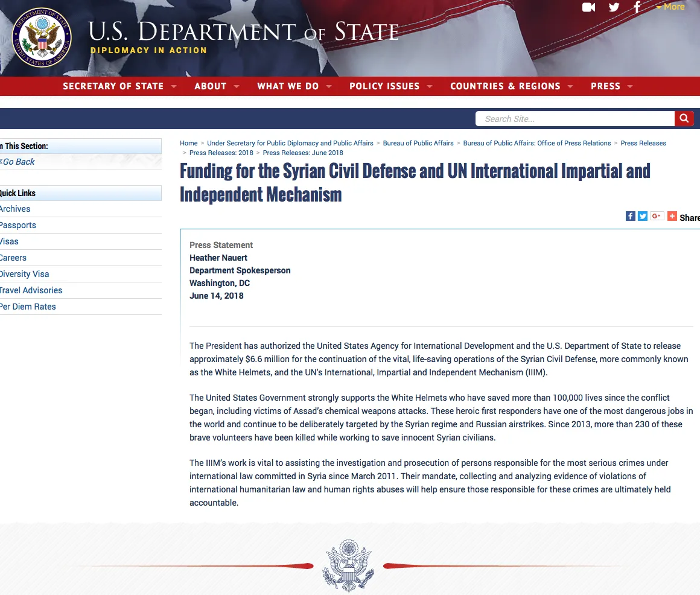Click the Share label beside social icons
The height and width of the screenshot is (595, 700).
[690, 217]
